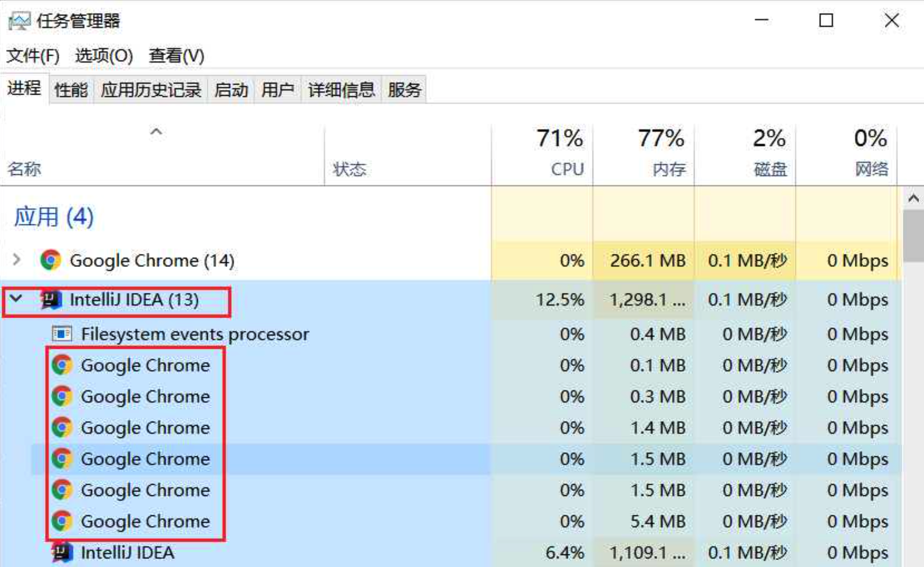Screen dimensions: 924x567
Task: Expand the Google Chrome (14) group
Action: 17,259
